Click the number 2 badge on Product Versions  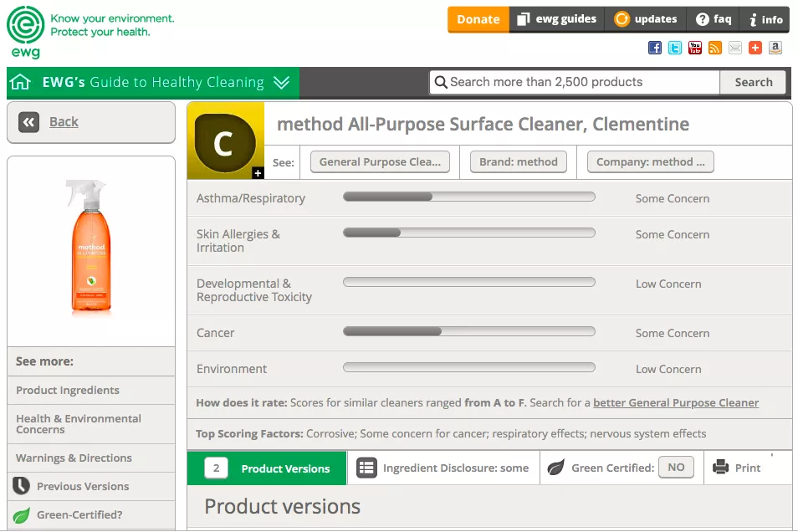[217, 468]
